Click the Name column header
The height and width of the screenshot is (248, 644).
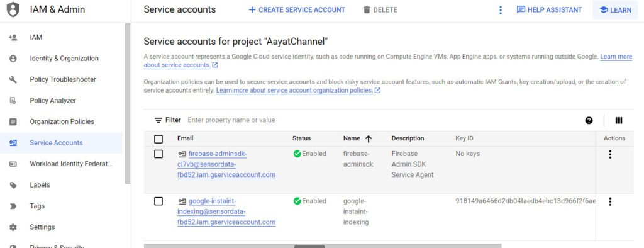352,138
